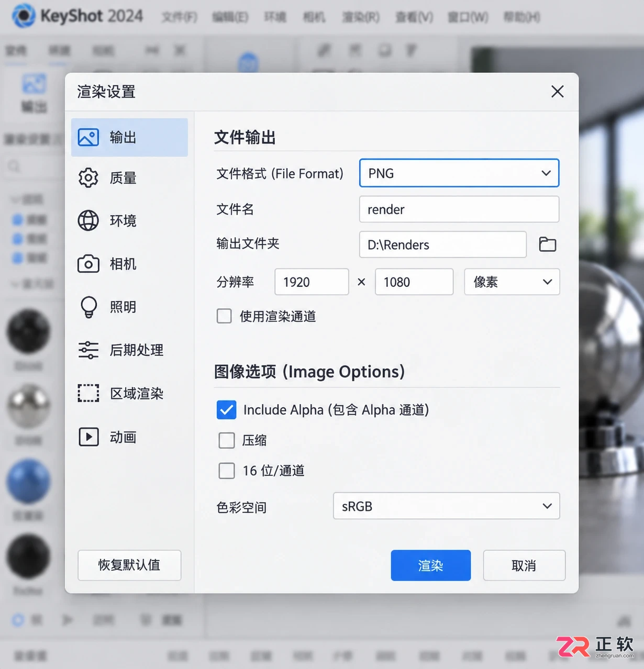The height and width of the screenshot is (669, 644).
Task: Open the 窗口(W) menu
Action: pyautogui.click(x=468, y=17)
